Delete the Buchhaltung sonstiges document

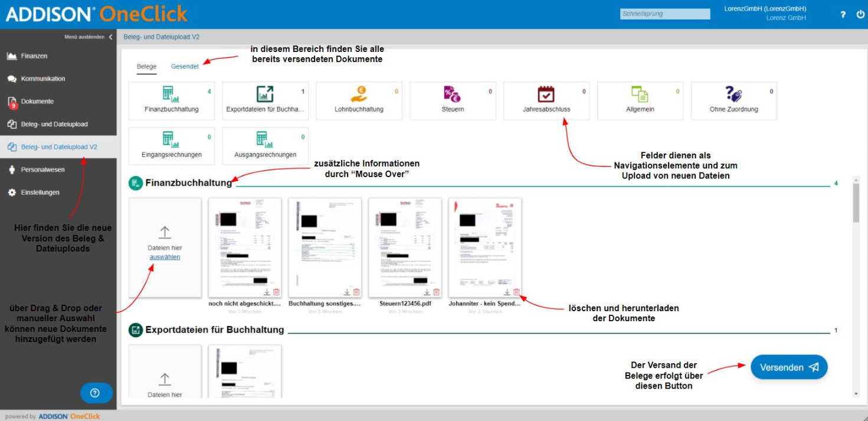coord(356,292)
